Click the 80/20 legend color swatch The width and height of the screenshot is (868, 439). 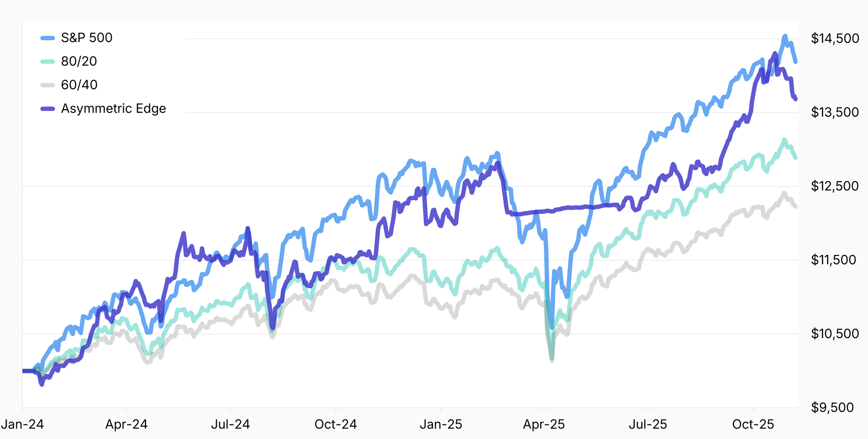pos(48,61)
